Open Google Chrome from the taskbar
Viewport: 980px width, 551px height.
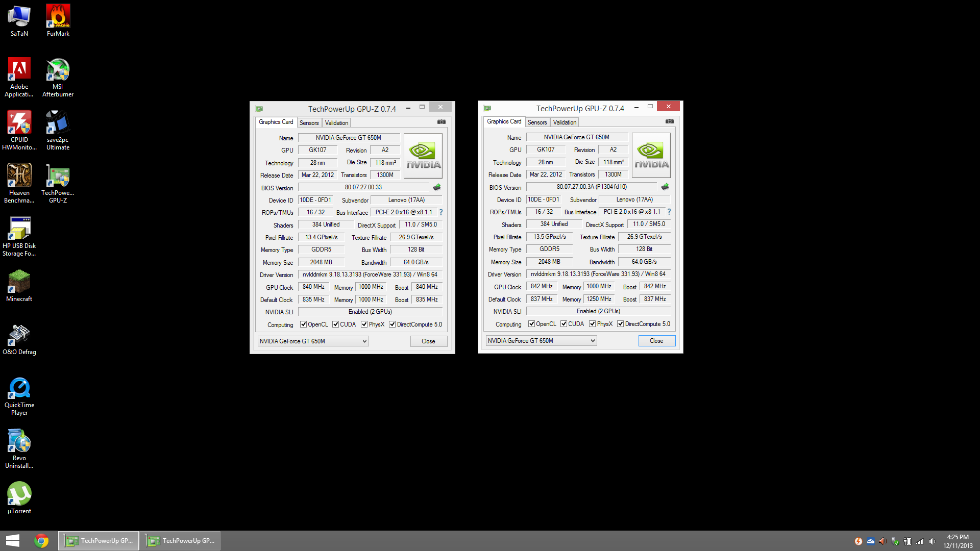(x=41, y=541)
